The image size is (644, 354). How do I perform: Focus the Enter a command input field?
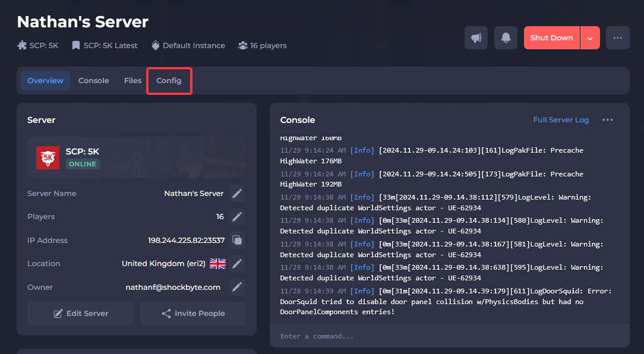click(449, 336)
